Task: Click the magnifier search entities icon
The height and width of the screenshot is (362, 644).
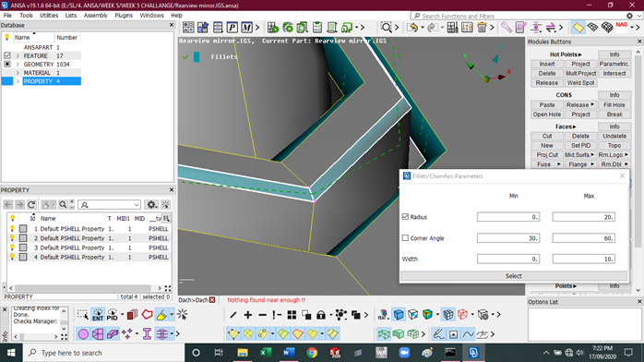Action: [x=386, y=28]
